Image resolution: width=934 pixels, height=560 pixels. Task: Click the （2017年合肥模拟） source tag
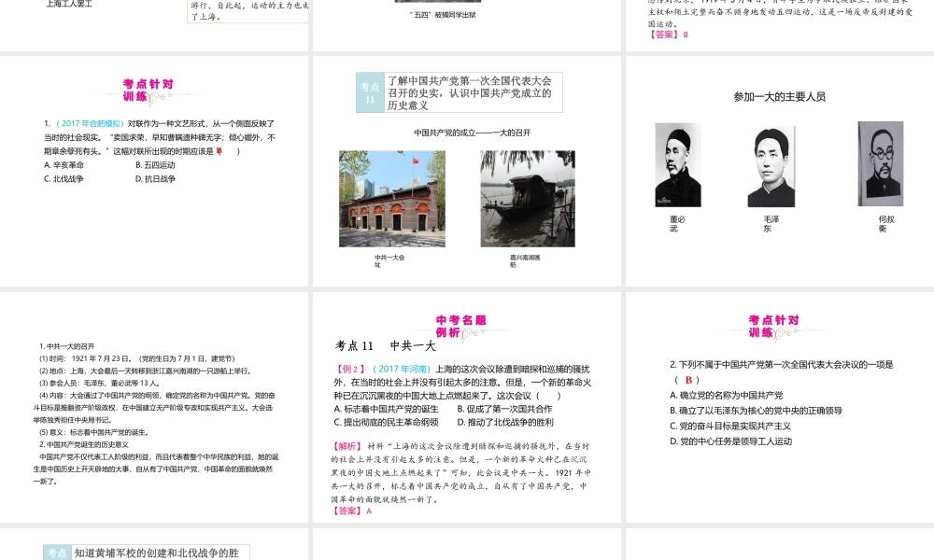[x=90, y=124]
